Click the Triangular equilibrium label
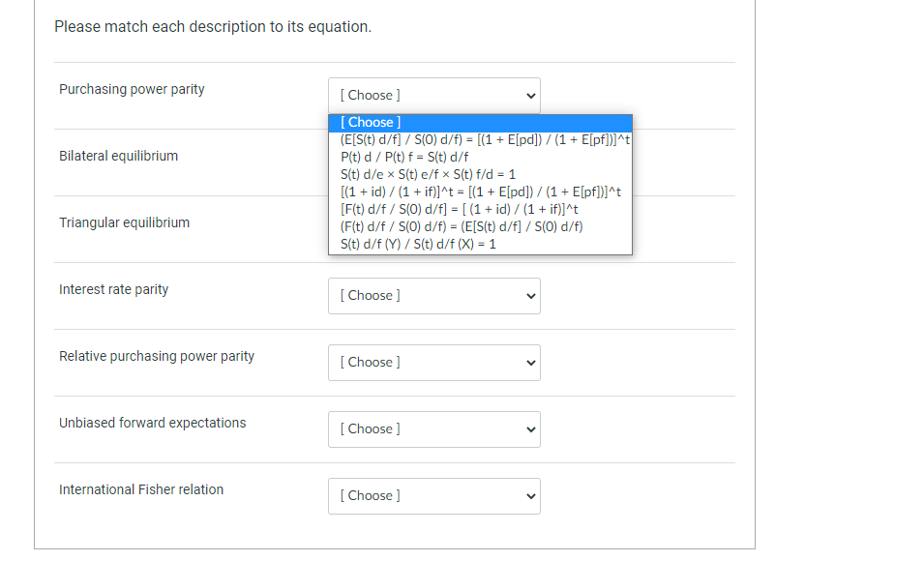 coord(124,222)
